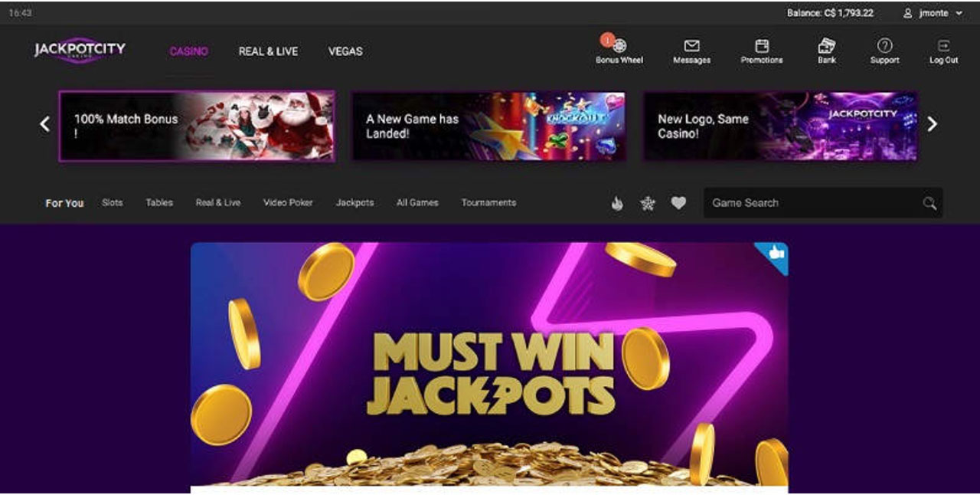
Task: Show hot games with flame icon
Action: point(617,203)
